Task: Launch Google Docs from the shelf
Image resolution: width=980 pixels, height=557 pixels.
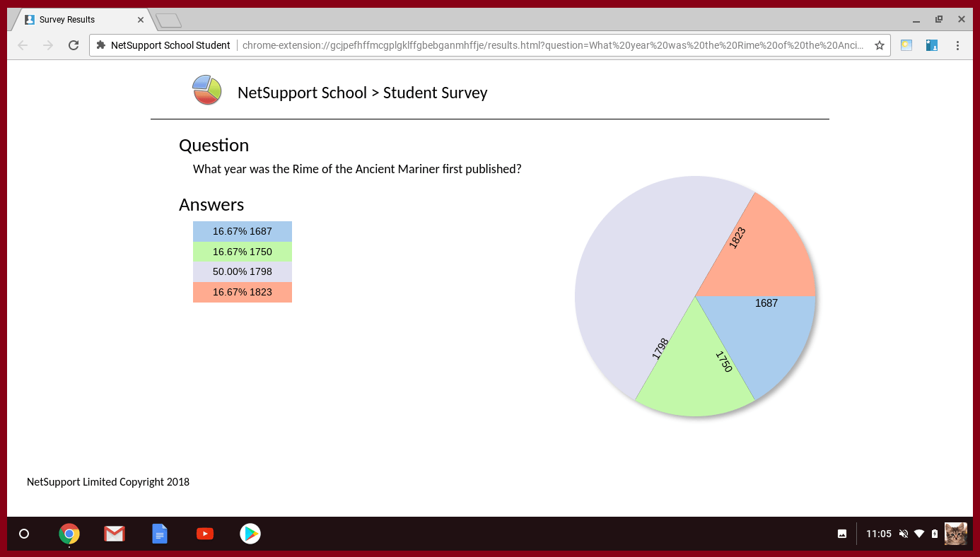Action: 160,534
